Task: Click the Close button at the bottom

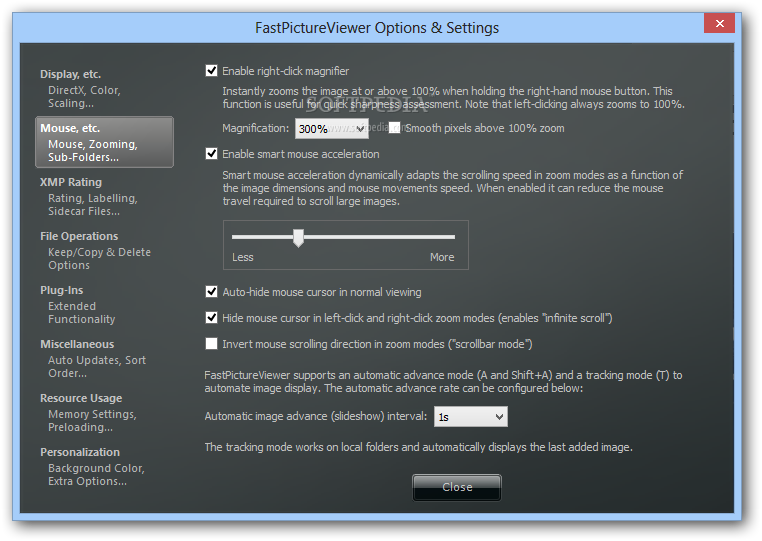Action: click(x=457, y=487)
